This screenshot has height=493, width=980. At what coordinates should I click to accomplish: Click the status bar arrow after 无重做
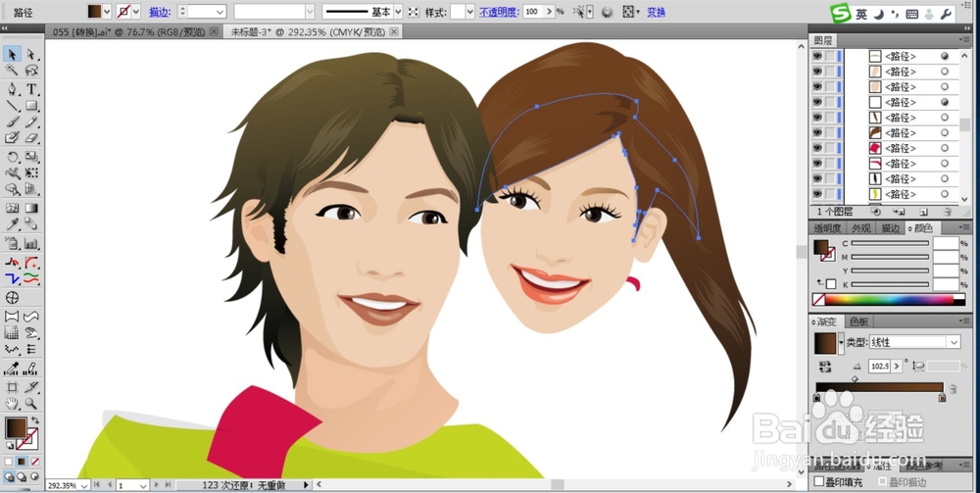[306, 485]
